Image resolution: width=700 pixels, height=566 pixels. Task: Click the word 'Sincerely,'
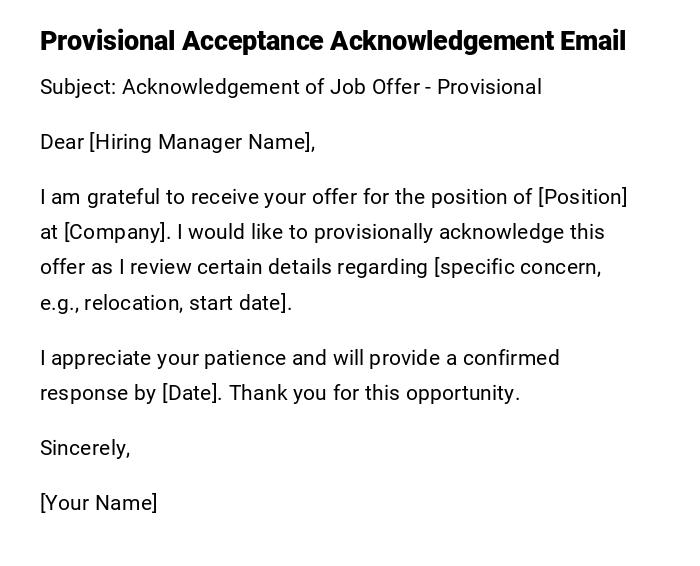[x=85, y=448]
